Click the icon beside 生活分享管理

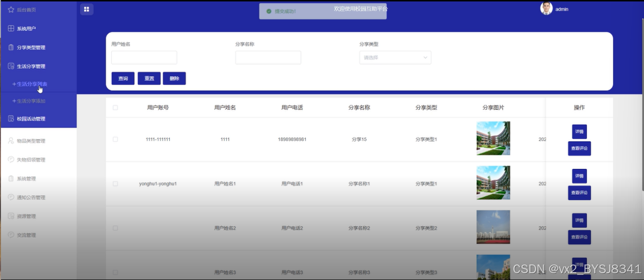(x=11, y=66)
